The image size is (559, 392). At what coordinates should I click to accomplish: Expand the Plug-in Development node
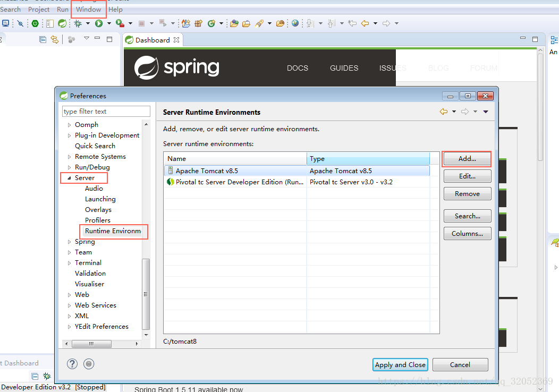point(69,135)
